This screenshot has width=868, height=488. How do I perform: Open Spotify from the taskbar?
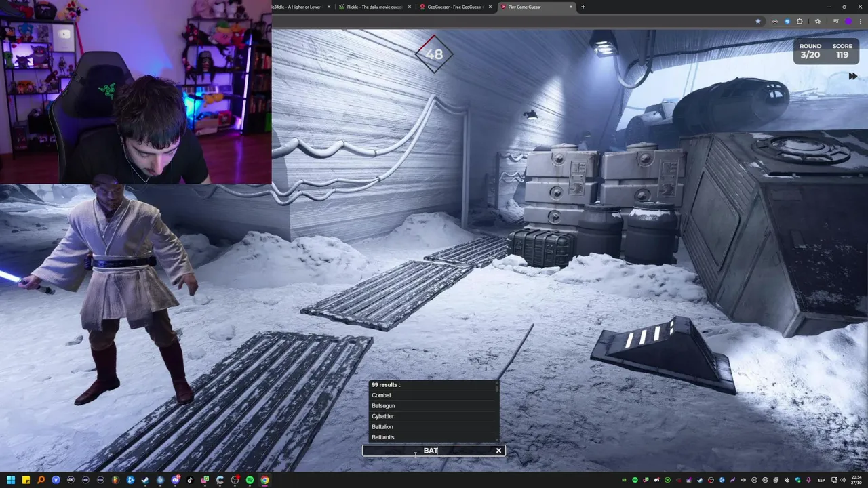[250, 480]
